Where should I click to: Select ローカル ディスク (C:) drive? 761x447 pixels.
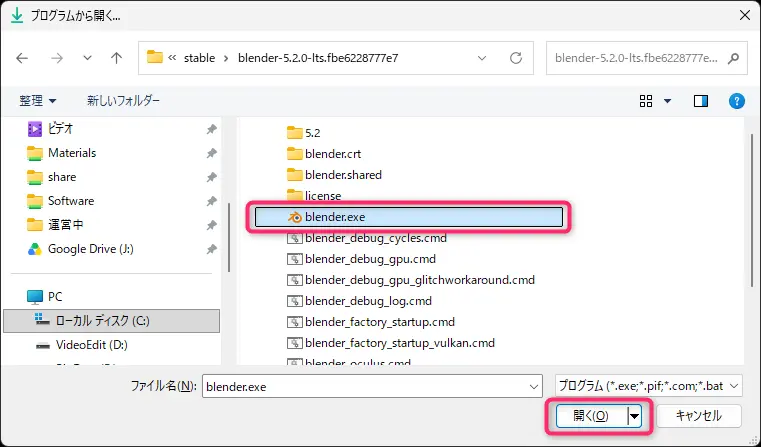point(111,321)
